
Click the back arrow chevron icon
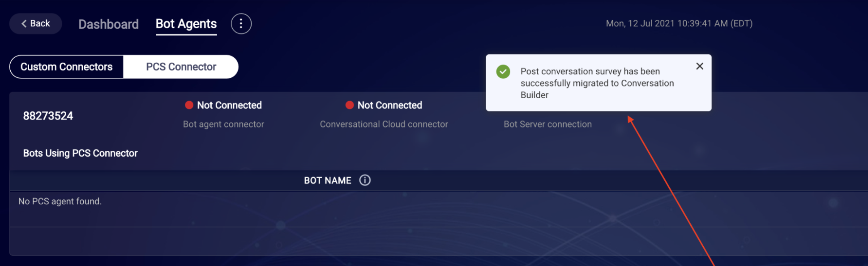[24, 24]
